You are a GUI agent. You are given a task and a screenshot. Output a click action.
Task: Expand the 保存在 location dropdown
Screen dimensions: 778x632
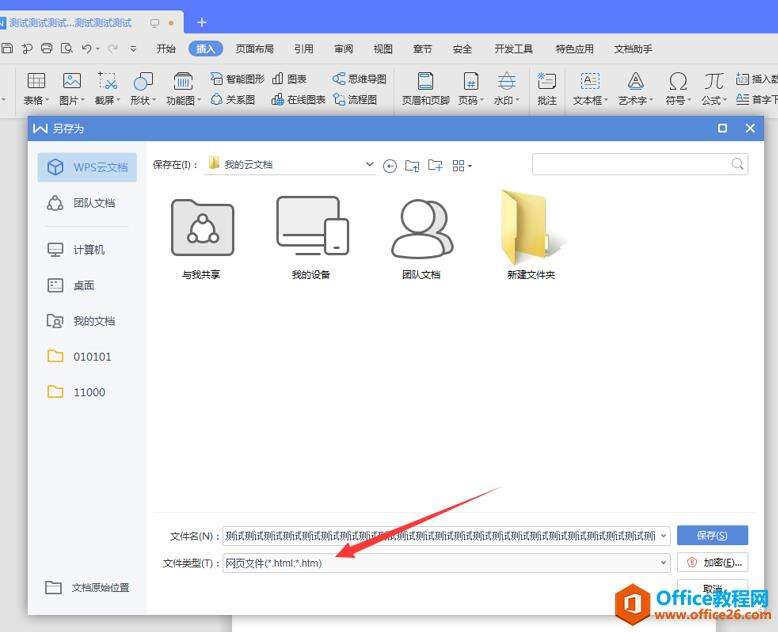click(x=369, y=164)
